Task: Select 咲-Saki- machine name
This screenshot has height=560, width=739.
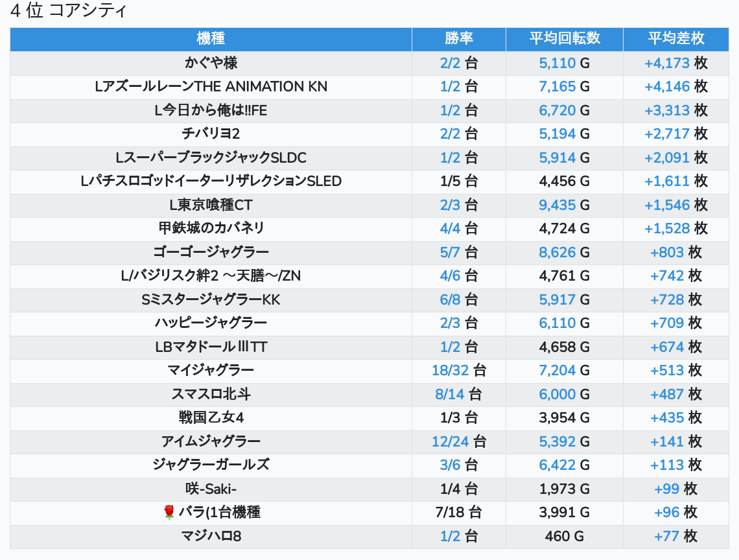Action: [x=211, y=489]
